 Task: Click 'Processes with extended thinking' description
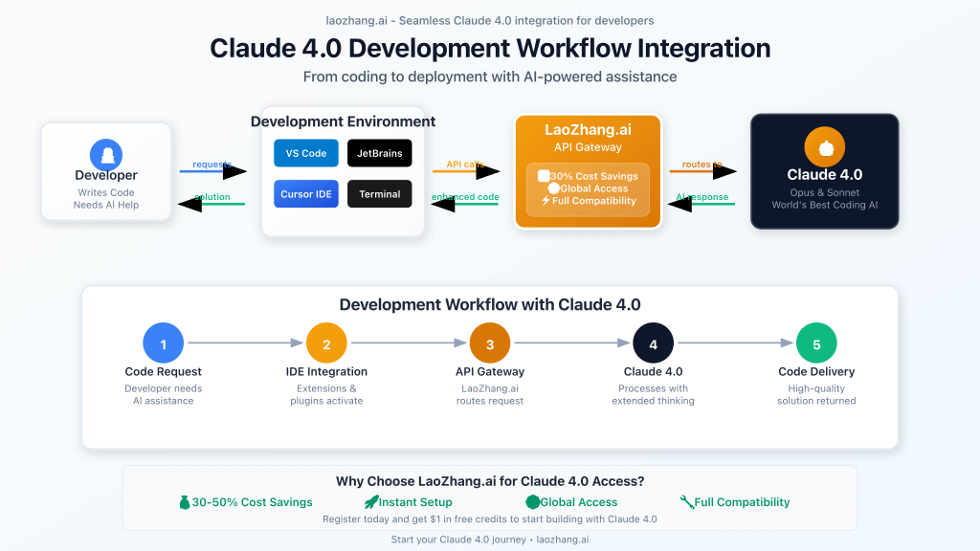(653, 394)
